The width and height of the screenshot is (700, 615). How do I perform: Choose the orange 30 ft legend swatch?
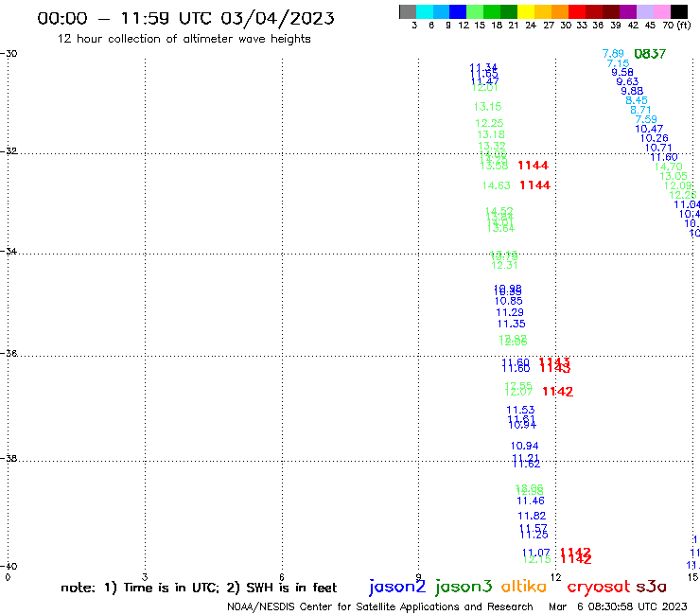560,11
